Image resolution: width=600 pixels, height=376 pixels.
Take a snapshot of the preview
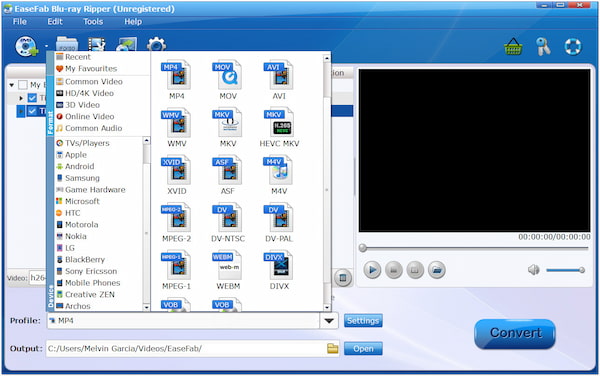(x=415, y=270)
